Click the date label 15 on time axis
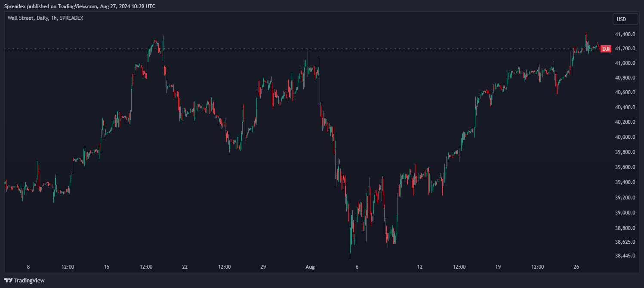Image resolution: width=644 pixels, height=288 pixels. (107, 267)
